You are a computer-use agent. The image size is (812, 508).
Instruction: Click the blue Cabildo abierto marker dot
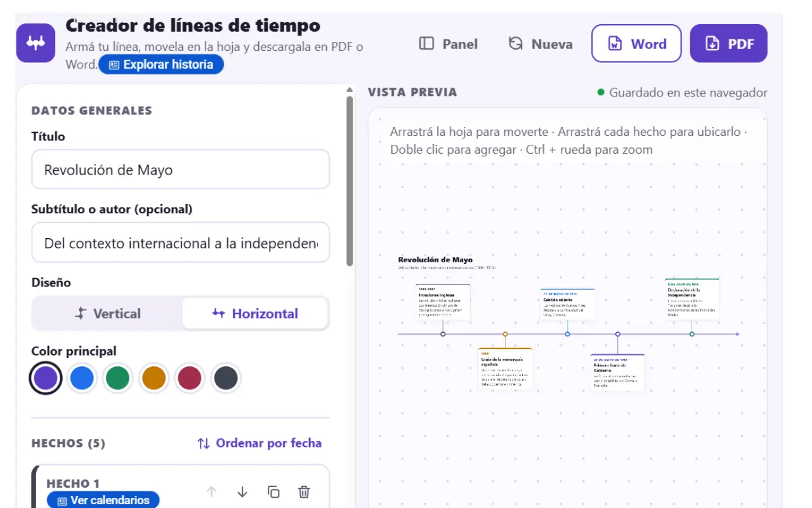click(568, 334)
